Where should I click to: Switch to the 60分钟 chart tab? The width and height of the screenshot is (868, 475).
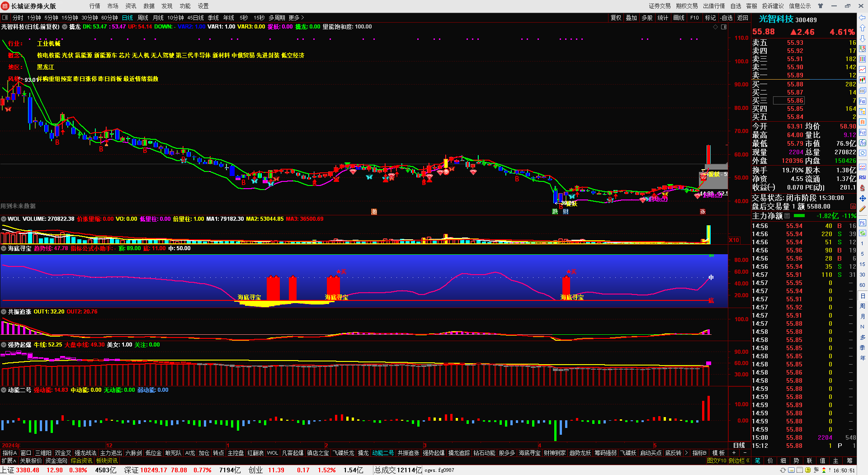(109, 18)
